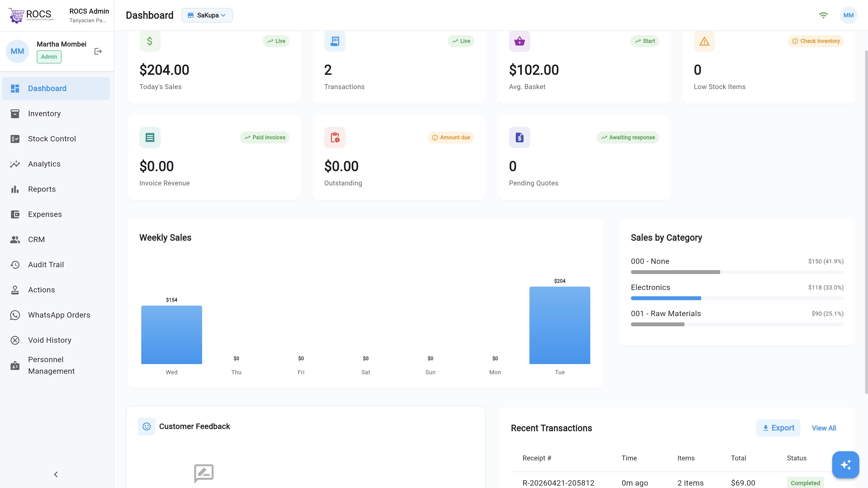Image resolution: width=868 pixels, height=488 pixels.
Task: Click the Audit Trail icon
Action: (x=15, y=264)
